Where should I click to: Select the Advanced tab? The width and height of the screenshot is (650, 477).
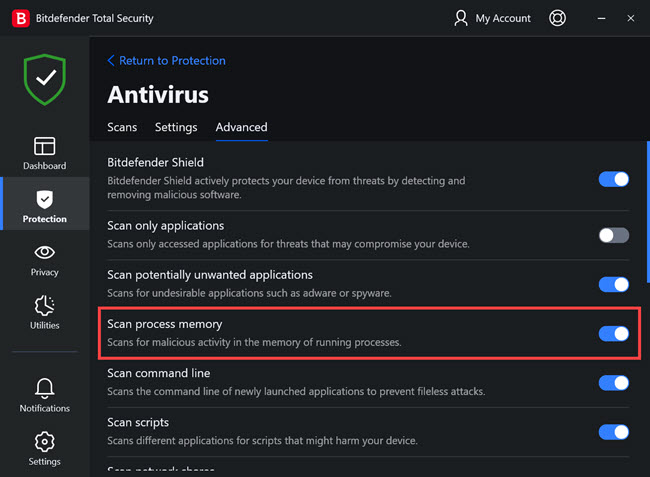pyautogui.click(x=241, y=127)
